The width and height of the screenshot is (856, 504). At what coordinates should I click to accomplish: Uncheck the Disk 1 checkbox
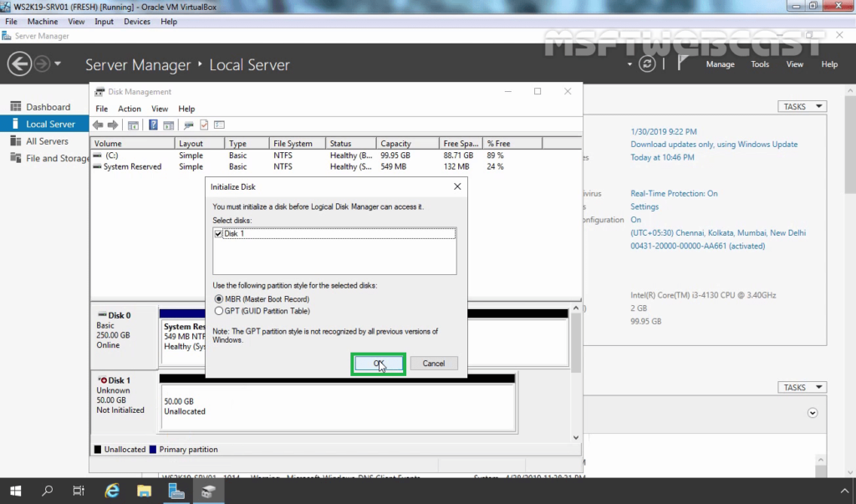218,234
